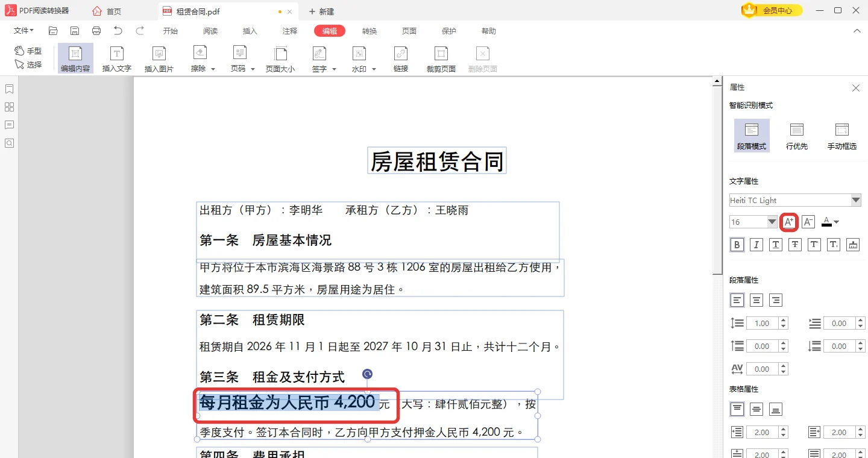The width and height of the screenshot is (868, 458).
Task: Open the 保护 protect tab
Action: pos(449,31)
